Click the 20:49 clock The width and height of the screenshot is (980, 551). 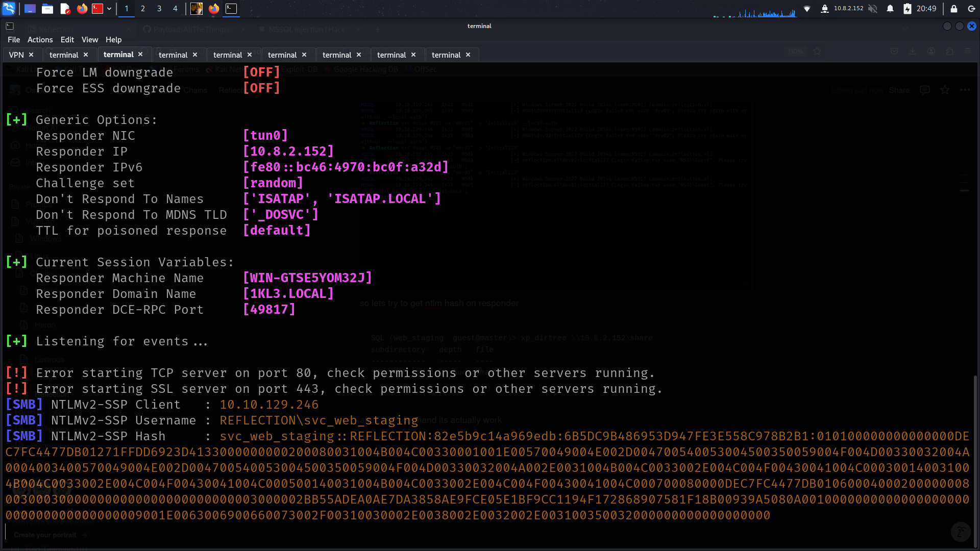point(926,9)
